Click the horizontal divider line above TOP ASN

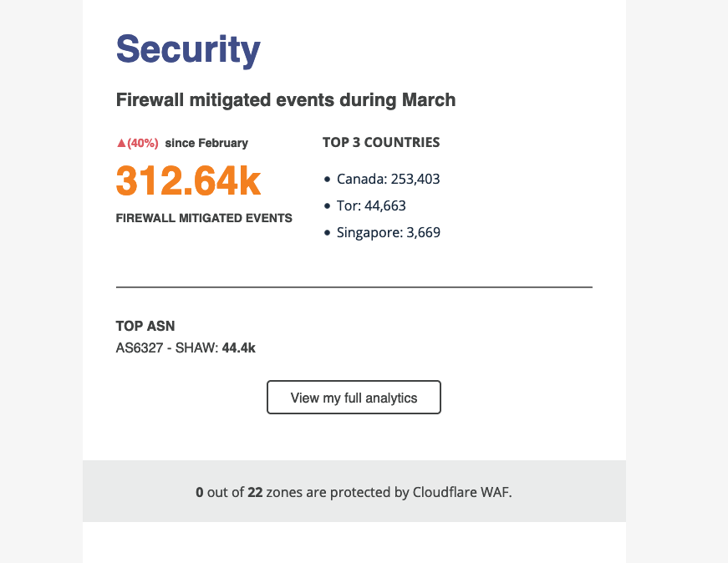[354, 287]
